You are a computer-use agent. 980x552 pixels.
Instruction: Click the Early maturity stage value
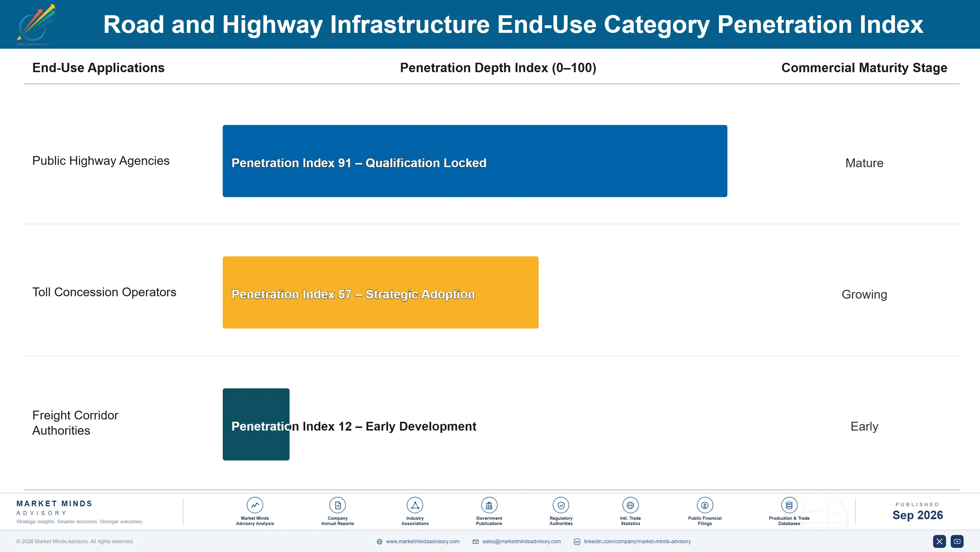[864, 426]
